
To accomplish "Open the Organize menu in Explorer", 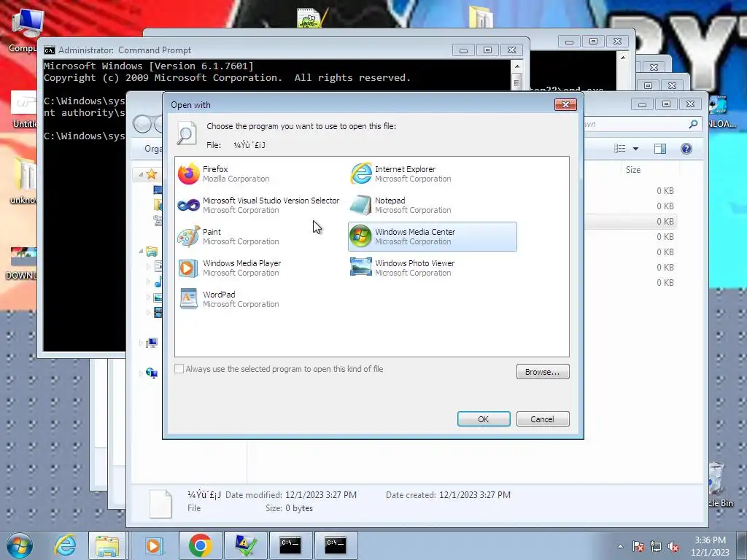I will pos(153,149).
